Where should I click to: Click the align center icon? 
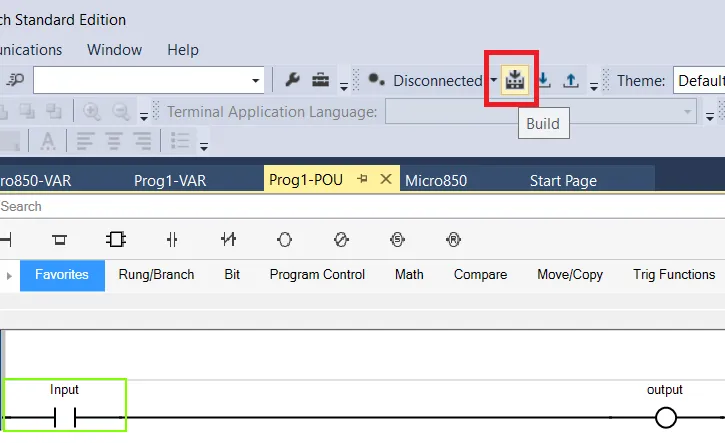coord(114,141)
